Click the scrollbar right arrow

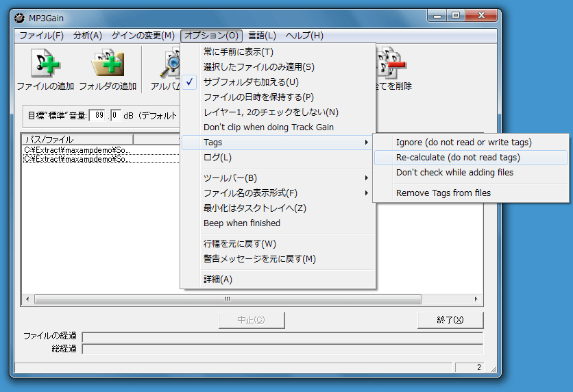point(476,299)
